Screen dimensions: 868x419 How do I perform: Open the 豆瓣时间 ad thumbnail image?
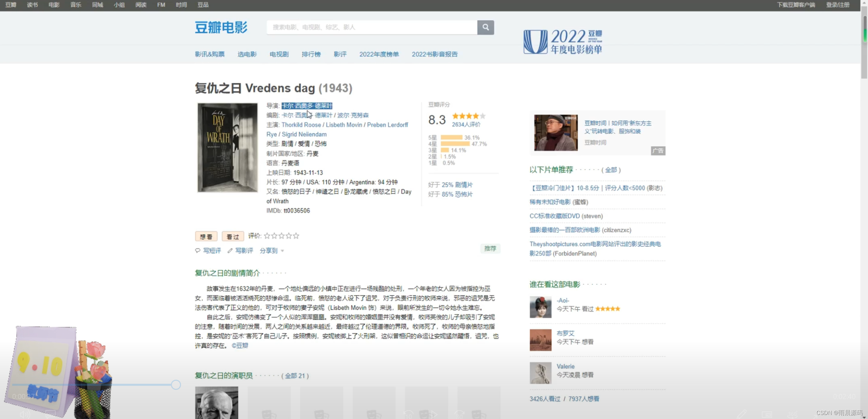(556, 133)
